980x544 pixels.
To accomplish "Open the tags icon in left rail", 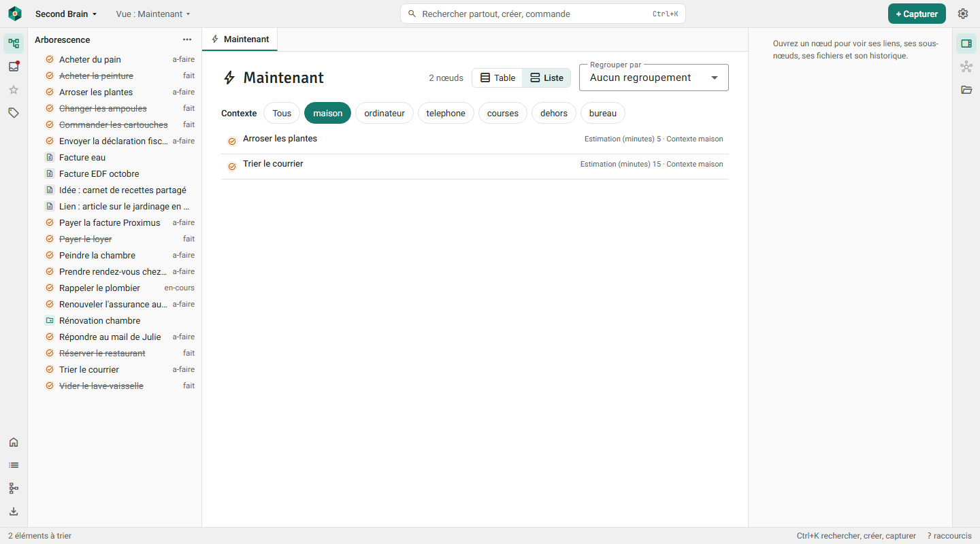I will click(14, 113).
